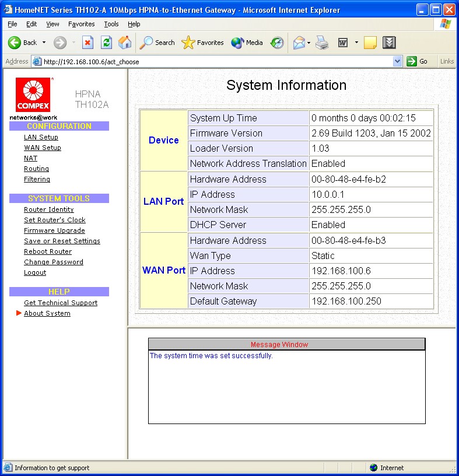
Task: Click the WAN IP address 192.168.100.6
Action: pyautogui.click(x=341, y=271)
